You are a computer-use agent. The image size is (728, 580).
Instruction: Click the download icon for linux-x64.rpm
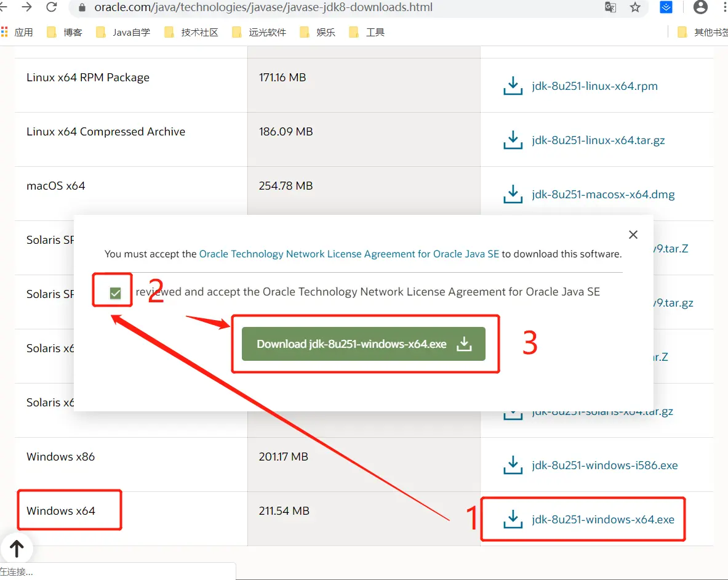tap(513, 86)
